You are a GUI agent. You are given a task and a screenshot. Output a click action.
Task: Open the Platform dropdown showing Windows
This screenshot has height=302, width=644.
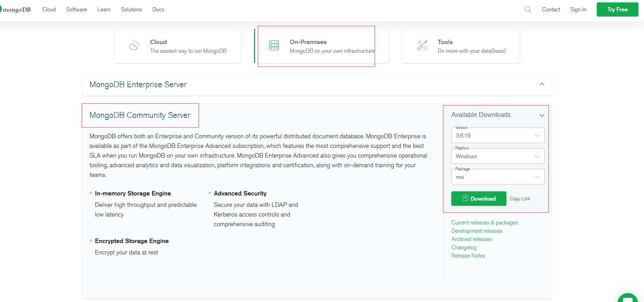(x=497, y=156)
